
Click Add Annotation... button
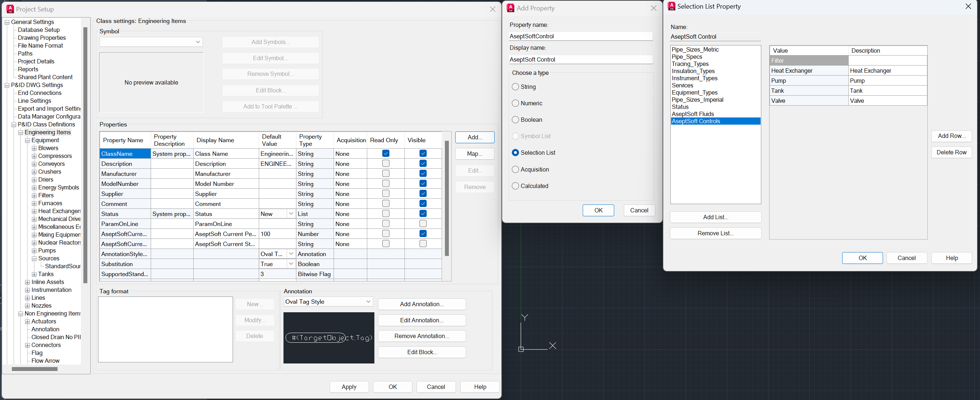pos(422,304)
